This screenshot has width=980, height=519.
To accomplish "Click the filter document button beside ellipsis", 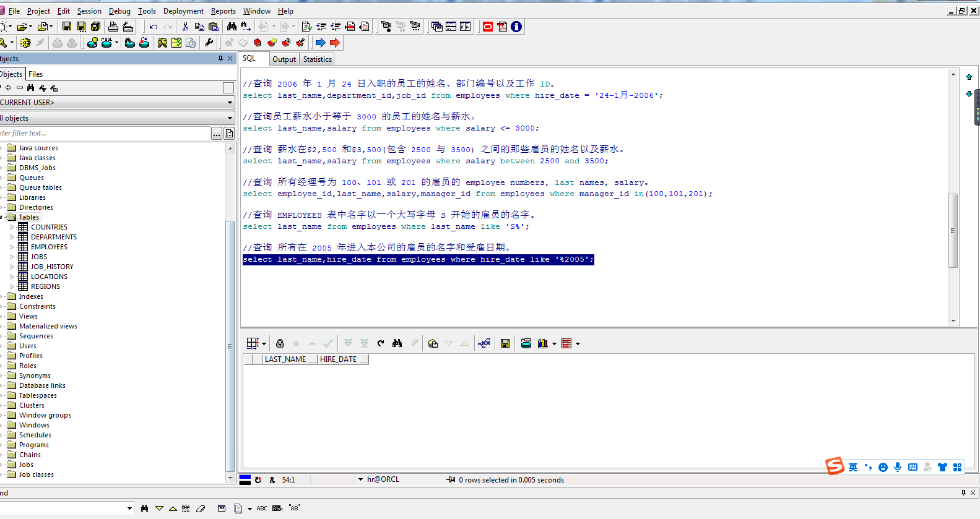I will point(229,134).
